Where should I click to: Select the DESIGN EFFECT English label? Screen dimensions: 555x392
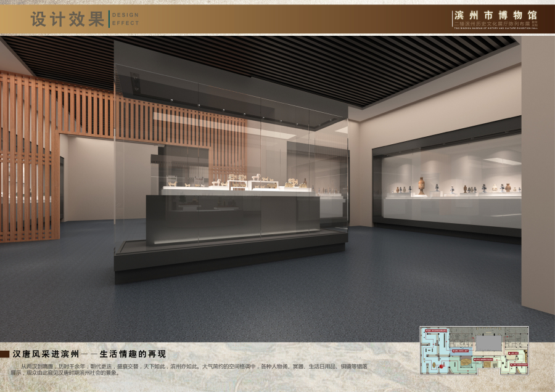pyautogui.click(x=126, y=19)
